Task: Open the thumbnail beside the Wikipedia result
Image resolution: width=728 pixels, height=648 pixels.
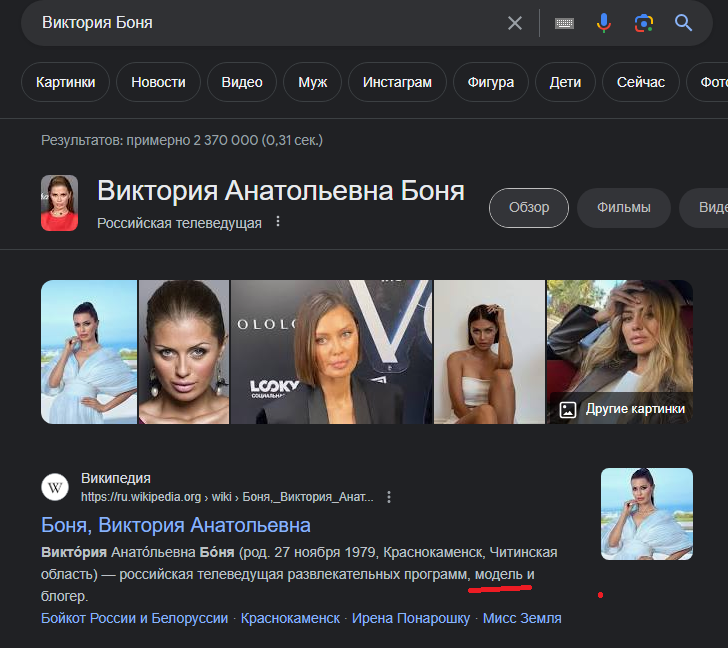Action: pyautogui.click(x=646, y=514)
